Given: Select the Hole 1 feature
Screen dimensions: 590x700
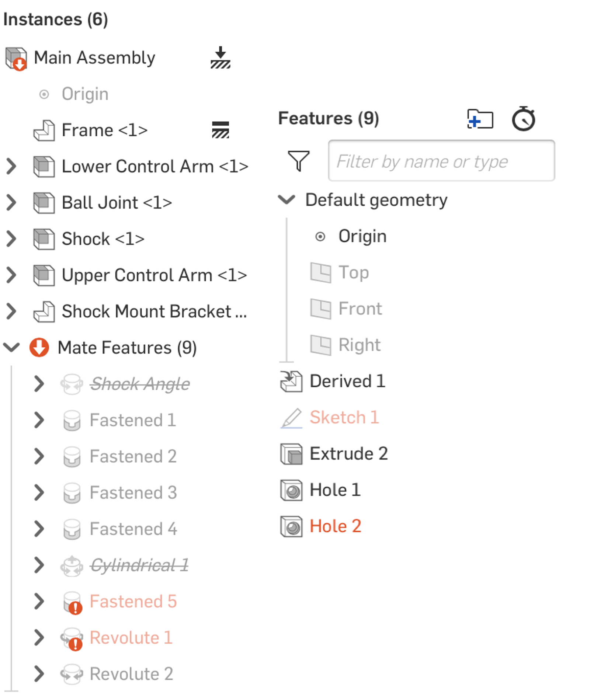Looking at the screenshot, I should [x=334, y=490].
